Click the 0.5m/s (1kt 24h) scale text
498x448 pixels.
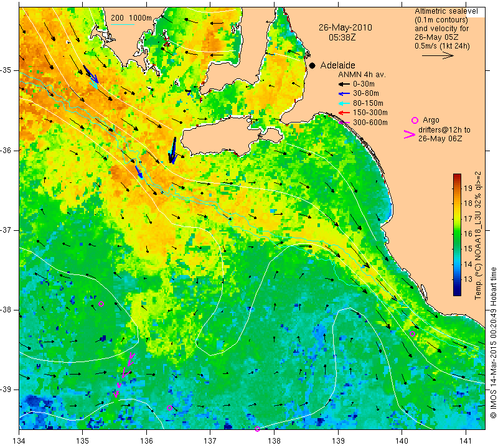click(x=442, y=46)
